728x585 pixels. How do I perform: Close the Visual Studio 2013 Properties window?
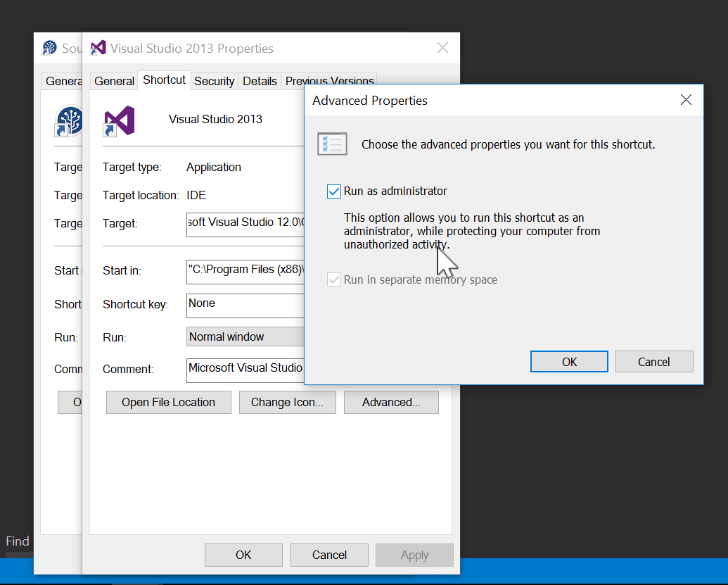click(442, 48)
